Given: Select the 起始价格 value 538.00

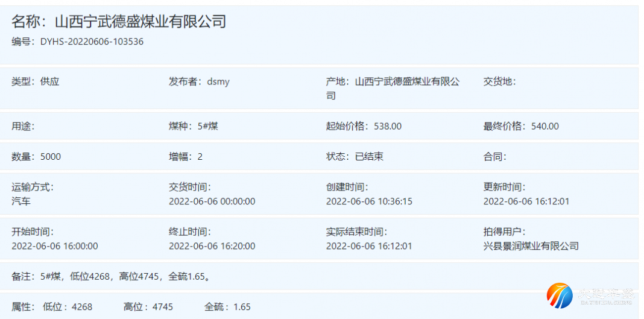Looking at the screenshot, I should 387,127.
